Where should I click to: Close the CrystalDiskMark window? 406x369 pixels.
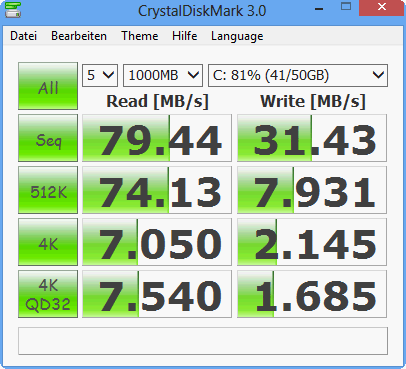(x=382, y=7)
